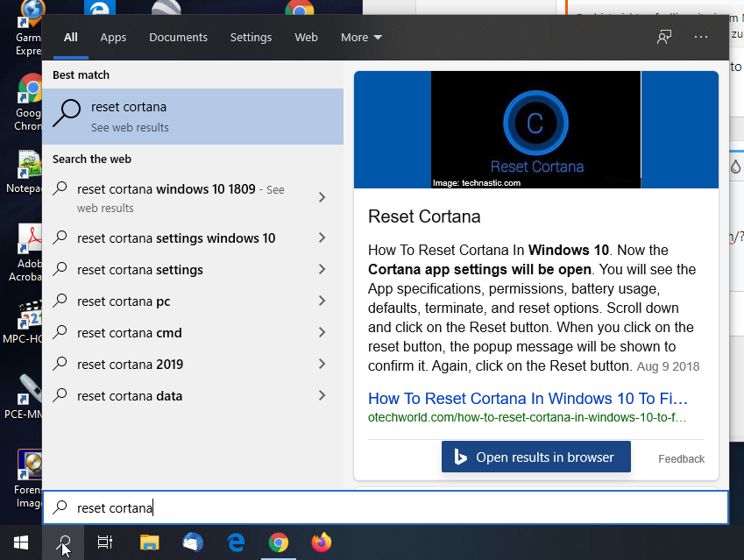Click the search feedback person icon
Viewport: 744px width, 560px height.
664,37
